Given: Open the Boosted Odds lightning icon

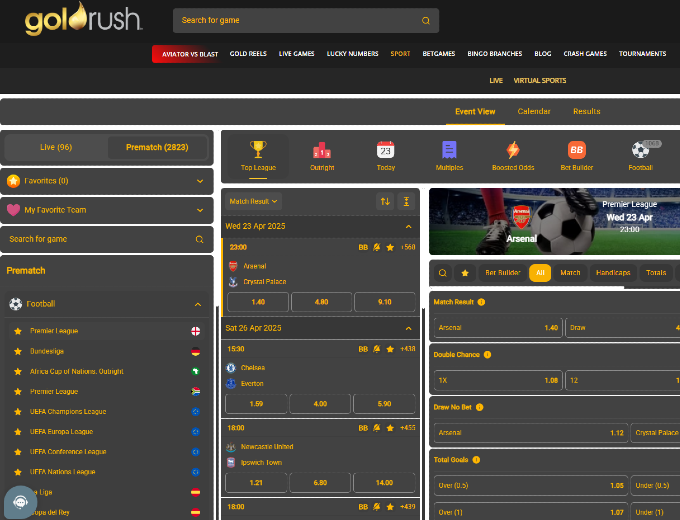Looking at the screenshot, I should point(513,150).
